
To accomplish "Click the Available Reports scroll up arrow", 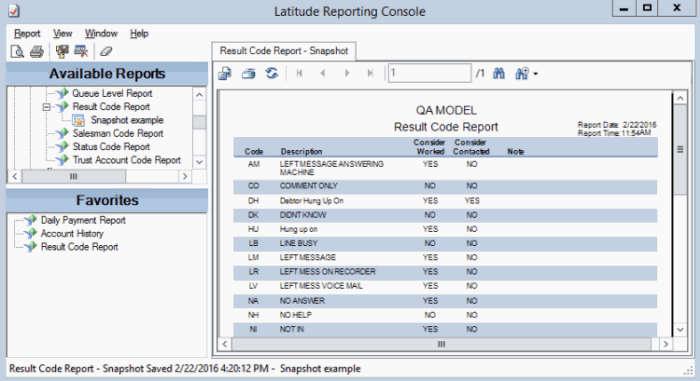I will 200,94.
